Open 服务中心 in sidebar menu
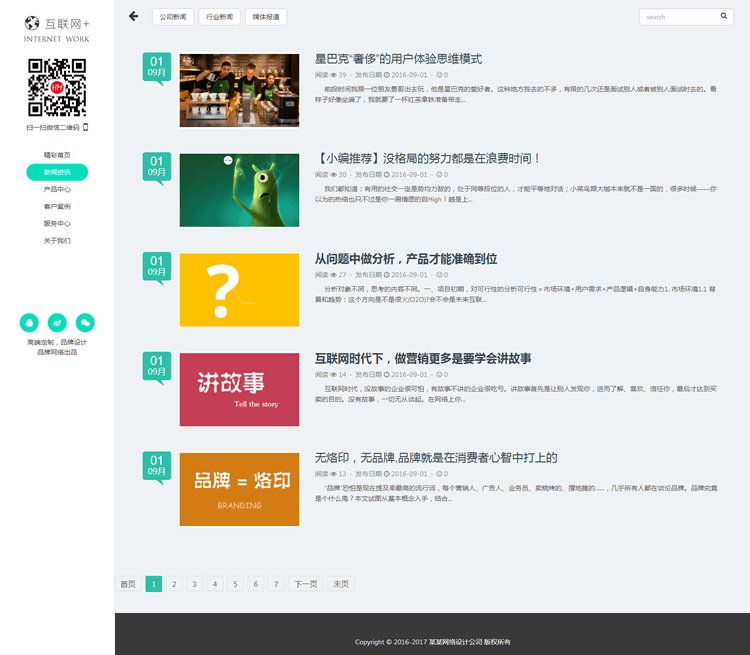Viewport: 750px width, 655px height. [x=57, y=223]
